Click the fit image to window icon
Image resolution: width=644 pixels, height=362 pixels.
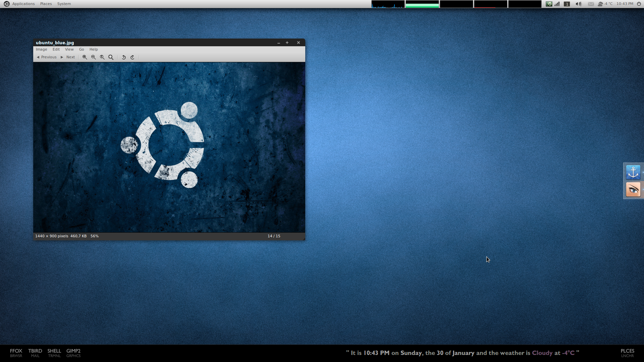(x=111, y=57)
